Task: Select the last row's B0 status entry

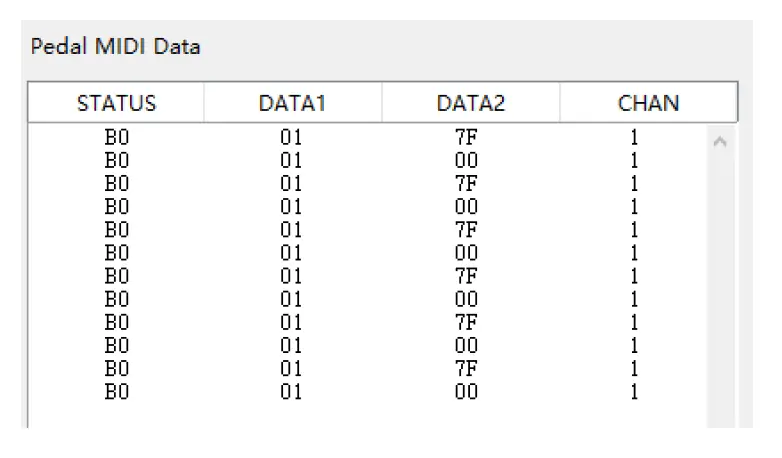Action: coord(117,392)
